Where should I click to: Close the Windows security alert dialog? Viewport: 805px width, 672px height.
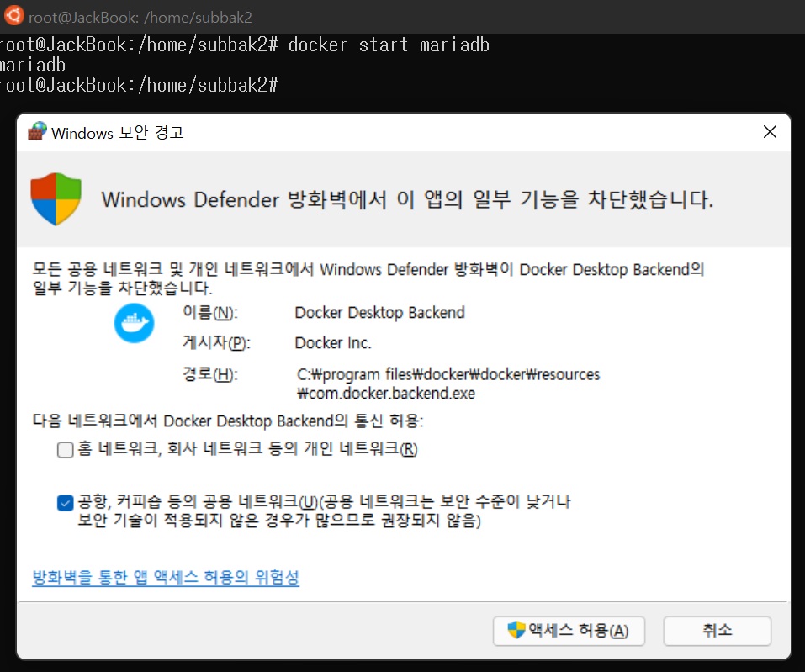(770, 132)
